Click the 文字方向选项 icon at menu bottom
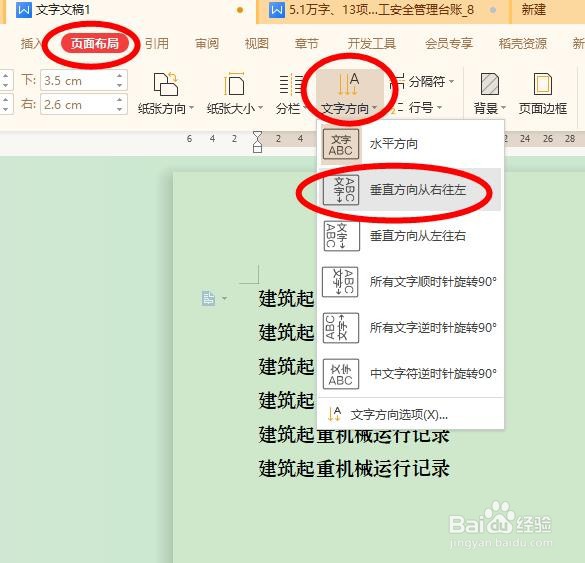 point(334,414)
